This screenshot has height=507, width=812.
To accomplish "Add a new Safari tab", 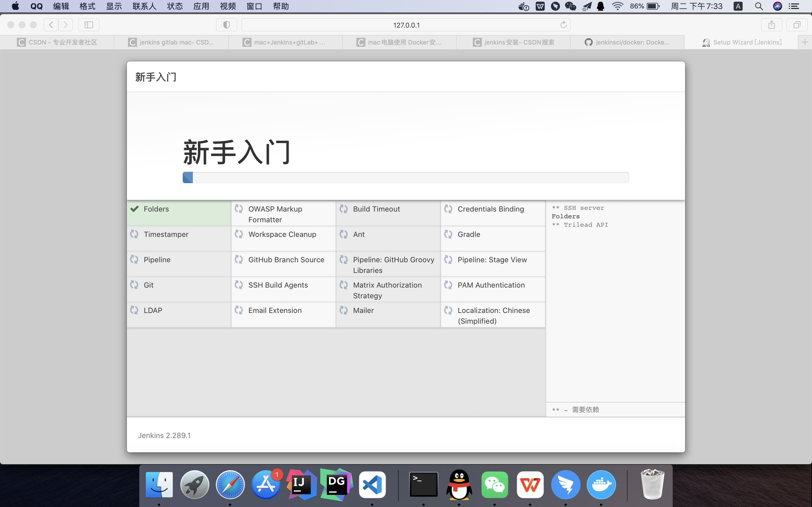I will [805, 42].
